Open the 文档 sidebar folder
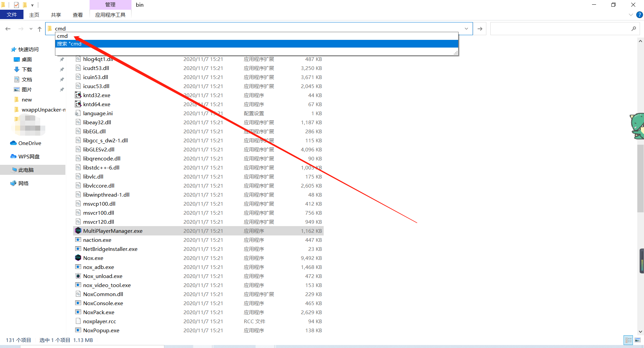 pyautogui.click(x=27, y=79)
